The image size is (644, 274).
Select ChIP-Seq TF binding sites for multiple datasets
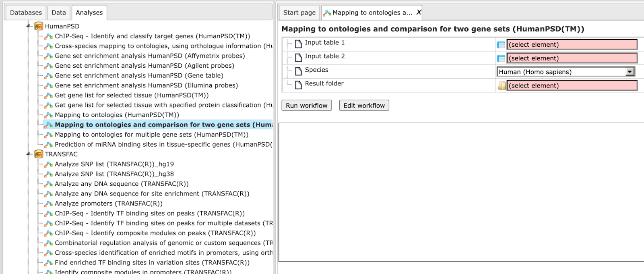pyautogui.click(x=163, y=223)
